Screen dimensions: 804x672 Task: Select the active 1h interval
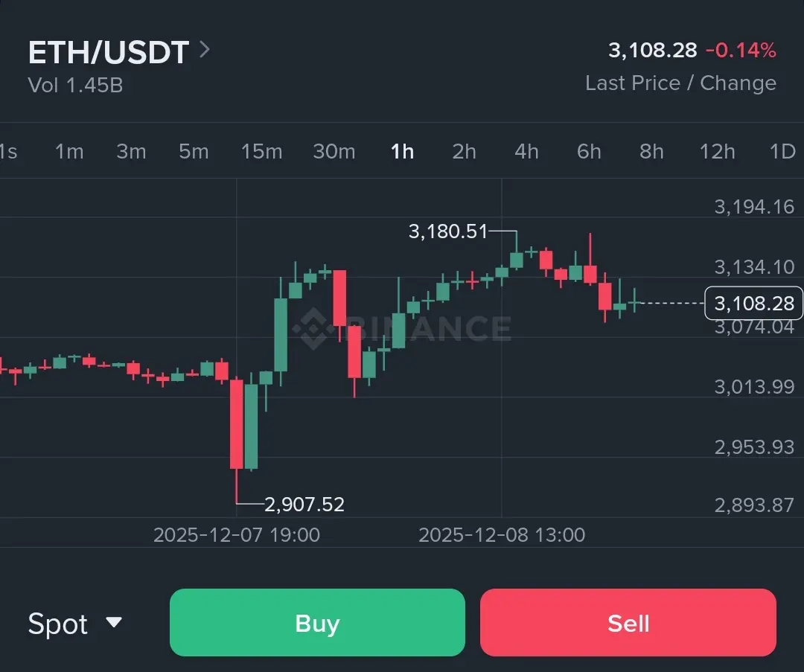[403, 152]
